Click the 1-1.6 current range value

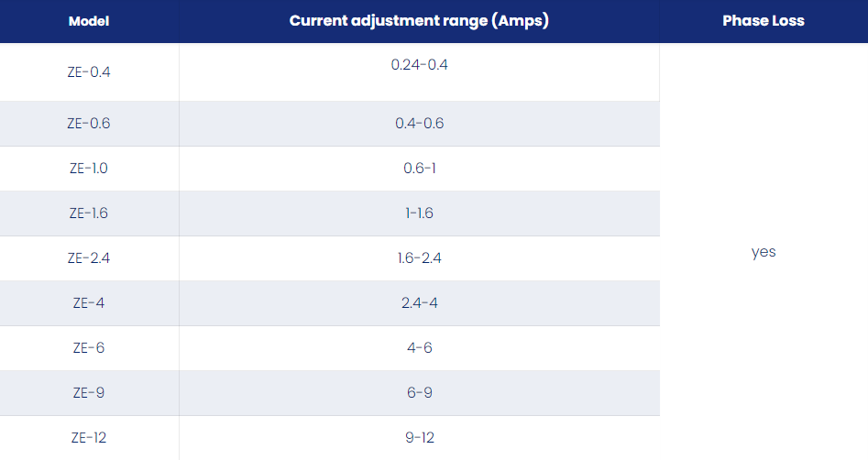click(419, 214)
